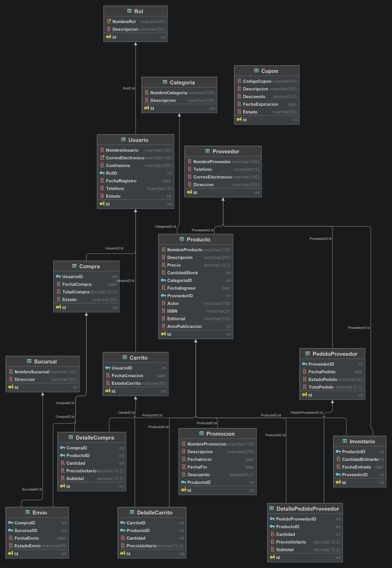Click the Autor column in Producto
Screen dimensions: 392x568
(196, 303)
